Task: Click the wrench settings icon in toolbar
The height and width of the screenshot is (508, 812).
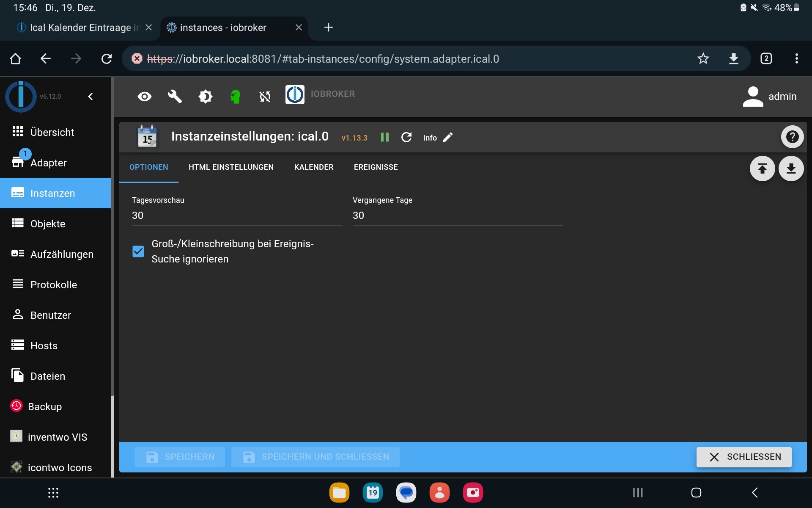Action: click(175, 97)
